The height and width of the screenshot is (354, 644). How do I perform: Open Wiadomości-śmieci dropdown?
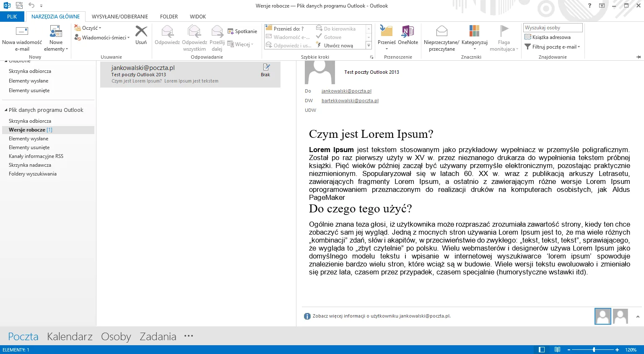point(102,37)
